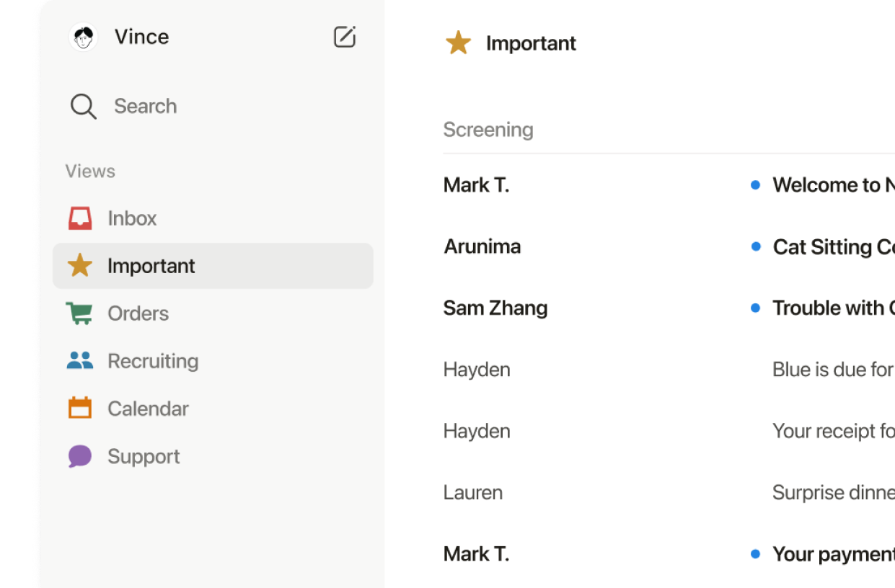Open the Search field
Image resolution: width=895 pixels, height=588 pixels.
[145, 107]
